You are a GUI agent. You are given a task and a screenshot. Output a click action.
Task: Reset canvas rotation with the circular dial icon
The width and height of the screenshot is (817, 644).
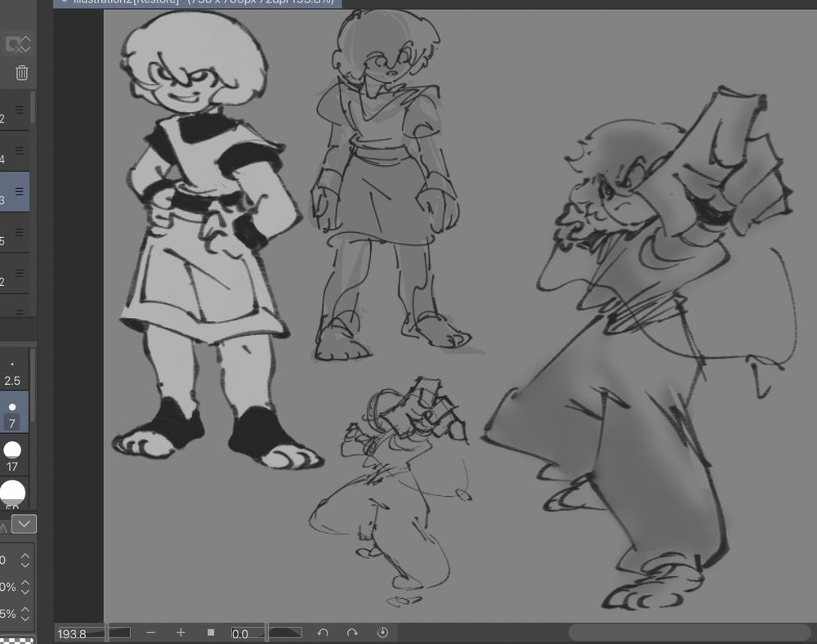[382, 633]
